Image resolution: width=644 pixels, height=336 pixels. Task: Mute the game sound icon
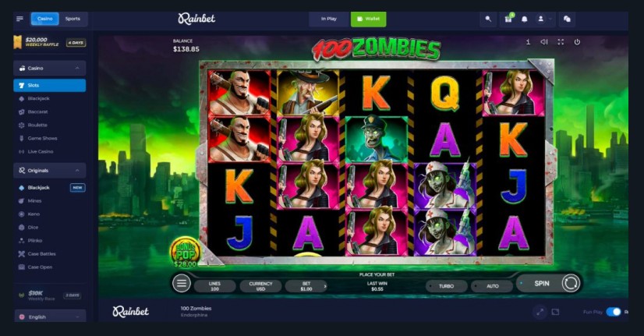coord(544,42)
